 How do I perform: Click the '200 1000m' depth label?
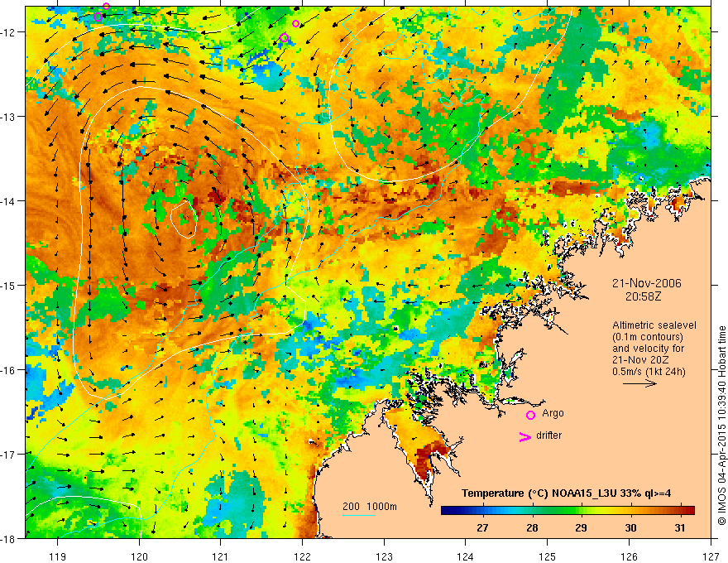tap(370, 507)
